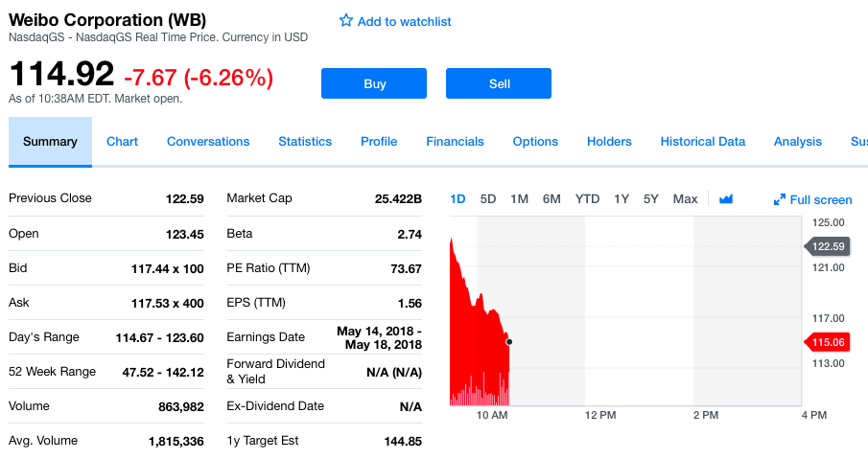868x459 pixels.
Task: Set chart range to 1M
Action: tap(520, 199)
